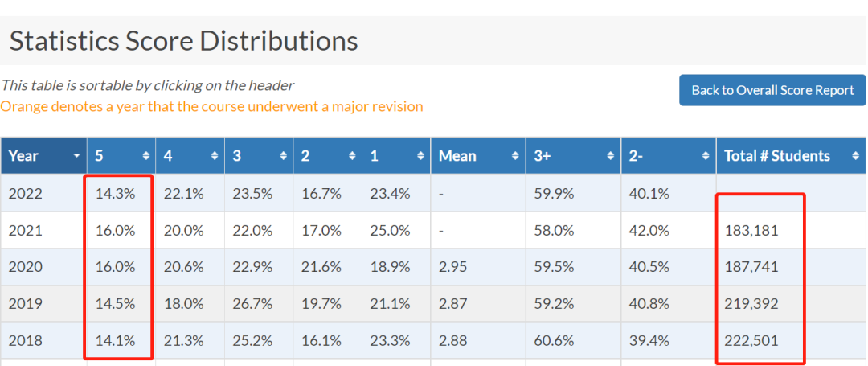Click the orange major revision note text
The width and height of the screenshot is (868, 366).
(x=211, y=106)
